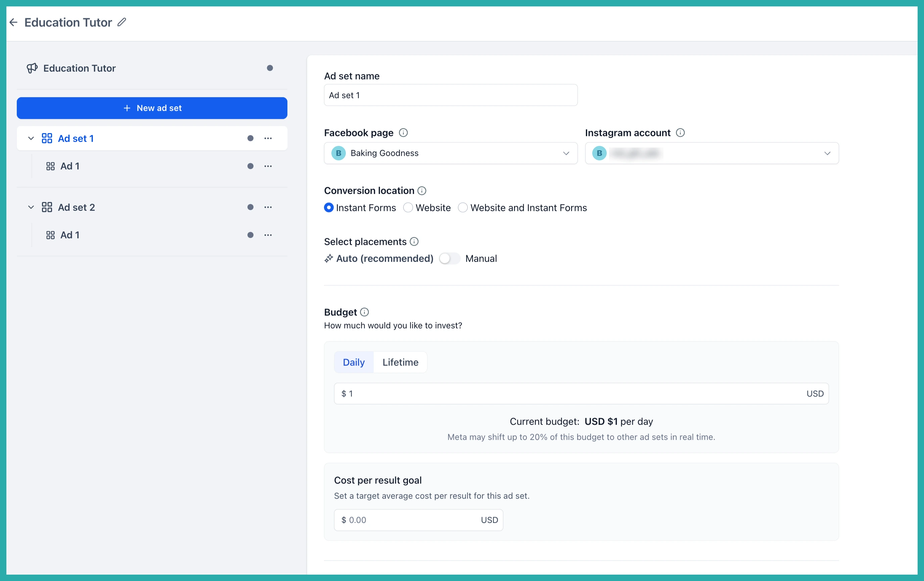The image size is (924, 581).
Task: Create a New ad set
Action: pyautogui.click(x=152, y=108)
